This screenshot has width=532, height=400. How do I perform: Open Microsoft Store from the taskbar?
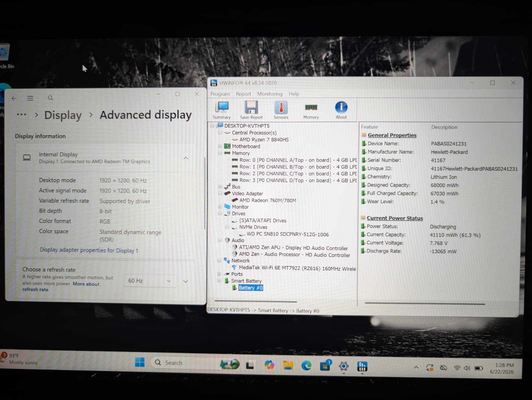coord(325,366)
